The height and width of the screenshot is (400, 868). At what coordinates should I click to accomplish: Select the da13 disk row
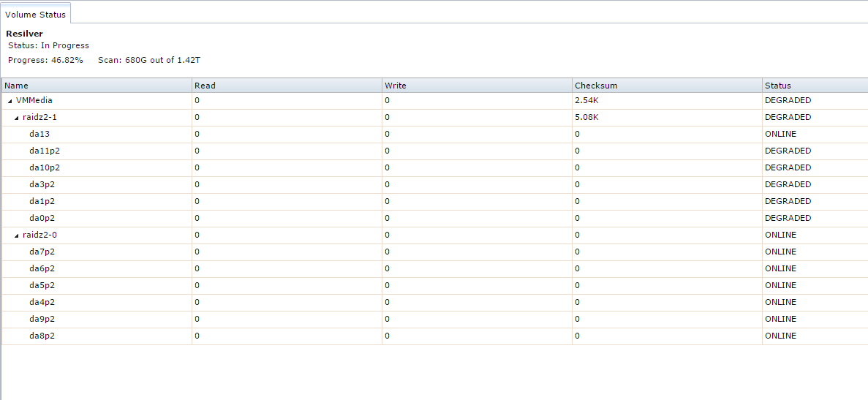coord(434,134)
